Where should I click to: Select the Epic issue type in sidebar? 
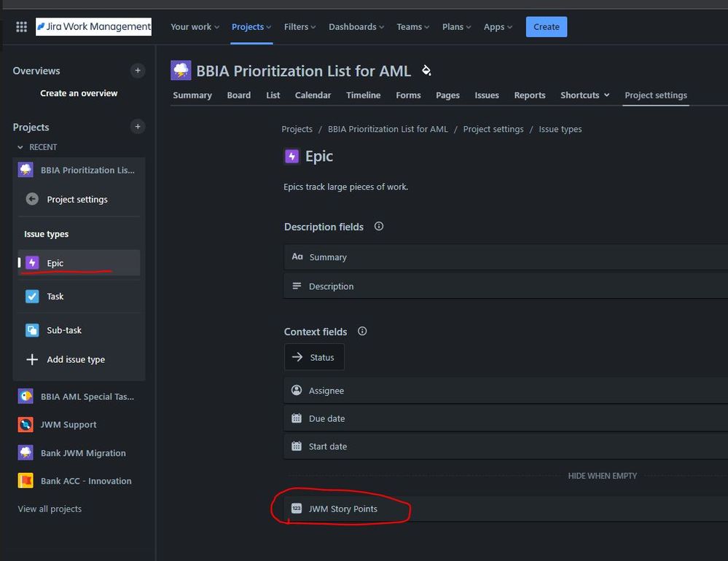(x=79, y=262)
